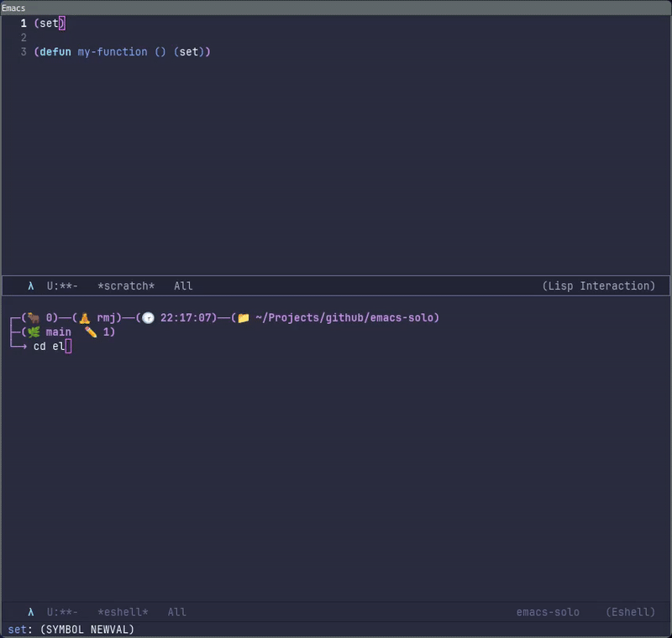Click the leaf branch icon before main
Image resolution: width=672 pixels, height=638 pixels.
[x=34, y=332]
